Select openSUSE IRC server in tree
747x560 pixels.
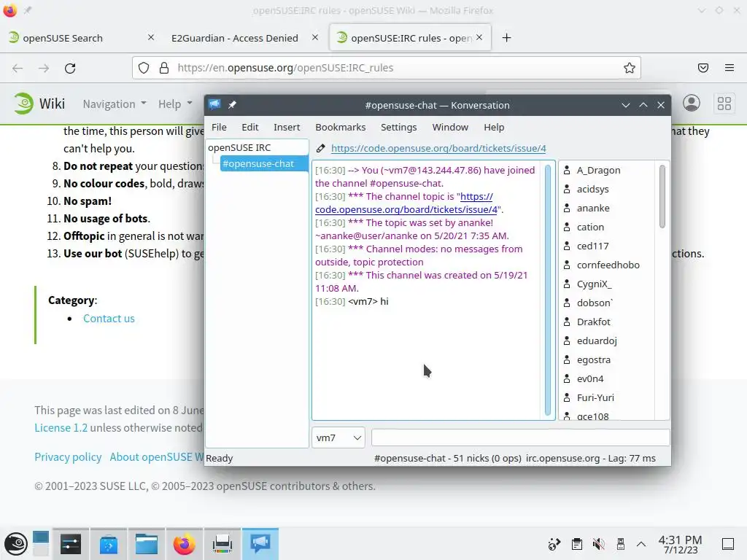point(239,147)
